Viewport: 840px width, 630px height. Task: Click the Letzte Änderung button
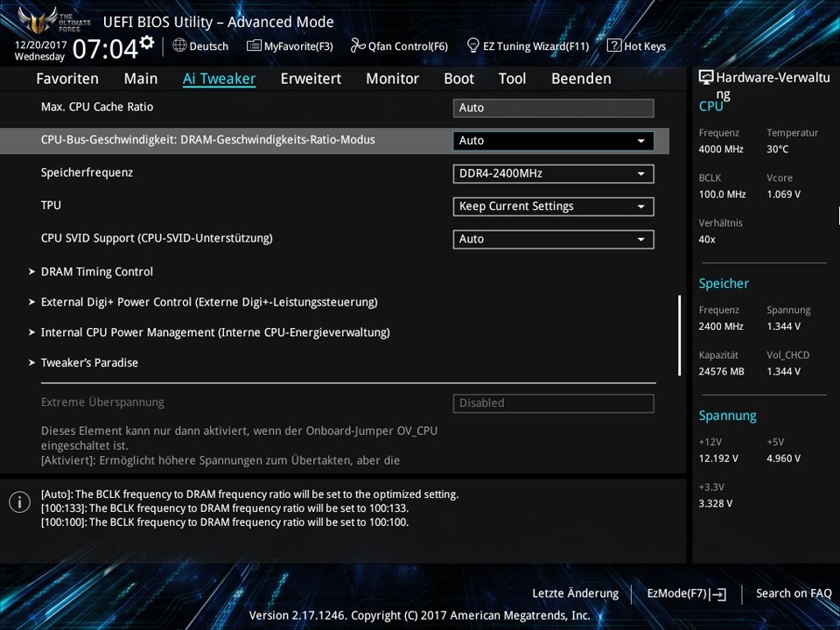coord(576,593)
